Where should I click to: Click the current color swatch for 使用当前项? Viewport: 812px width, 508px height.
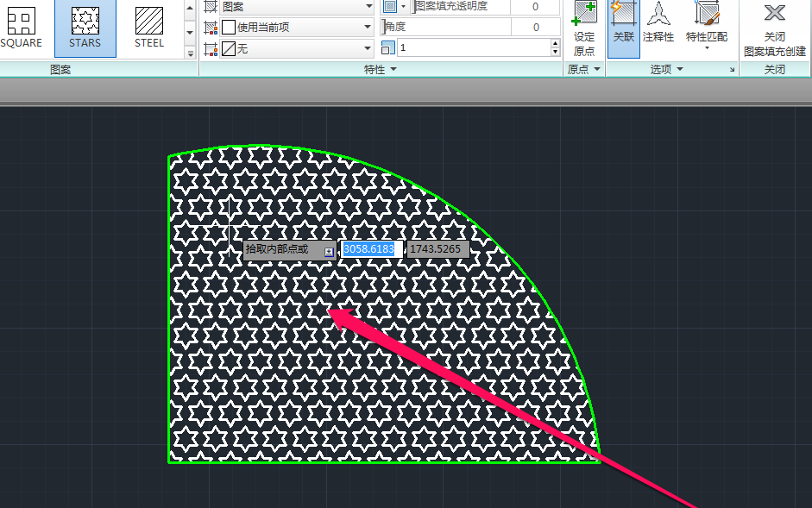coord(229,27)
